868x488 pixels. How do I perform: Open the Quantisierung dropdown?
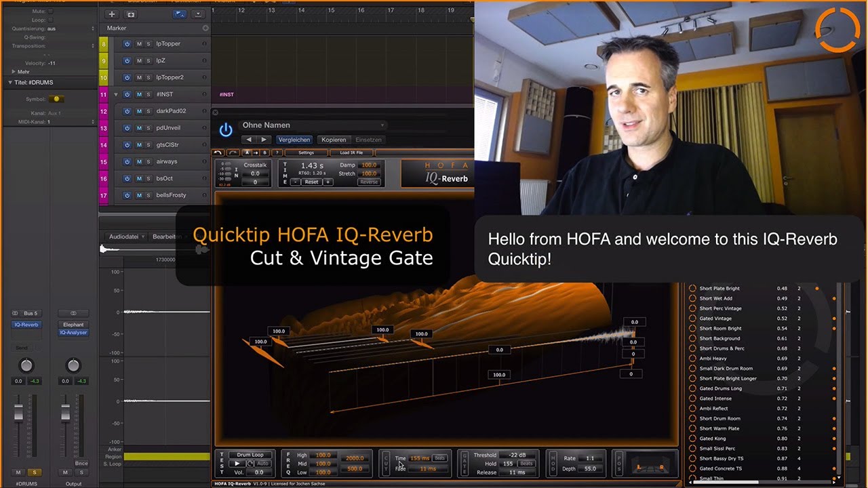(x=71, y=29)
